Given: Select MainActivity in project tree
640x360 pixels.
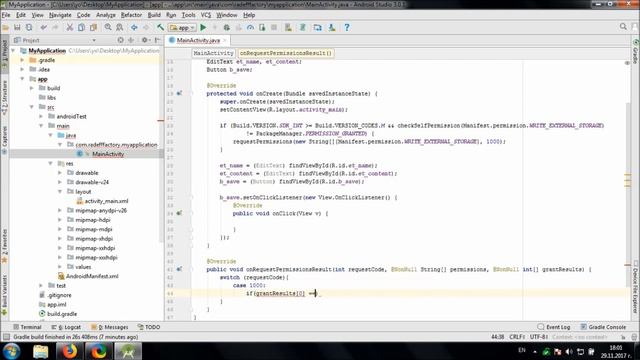Looking at the screenshot, I should point(108,154).
